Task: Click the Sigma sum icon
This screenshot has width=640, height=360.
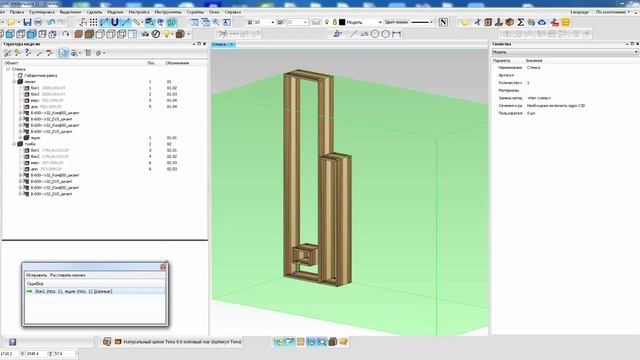Action: pyautogui.click(x=520, y=22)
